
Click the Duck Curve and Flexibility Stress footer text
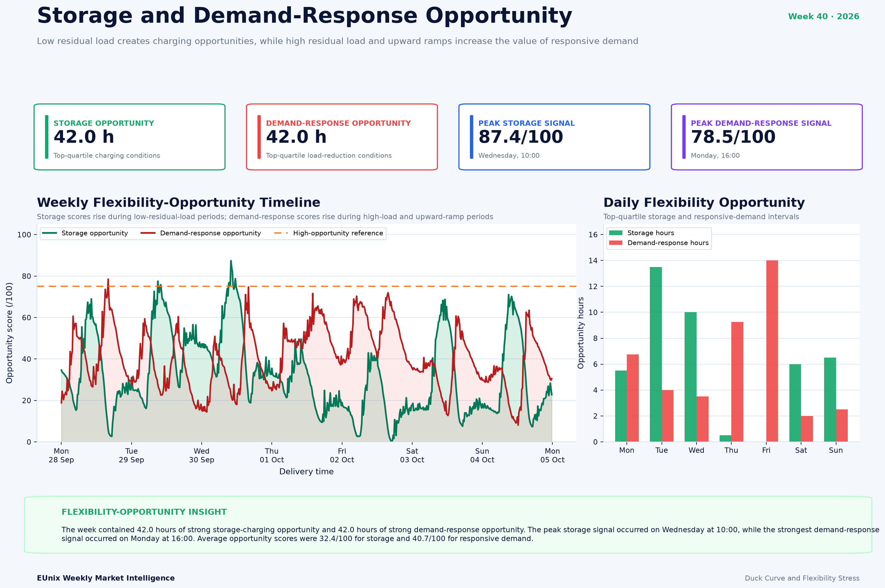point(802,578)
